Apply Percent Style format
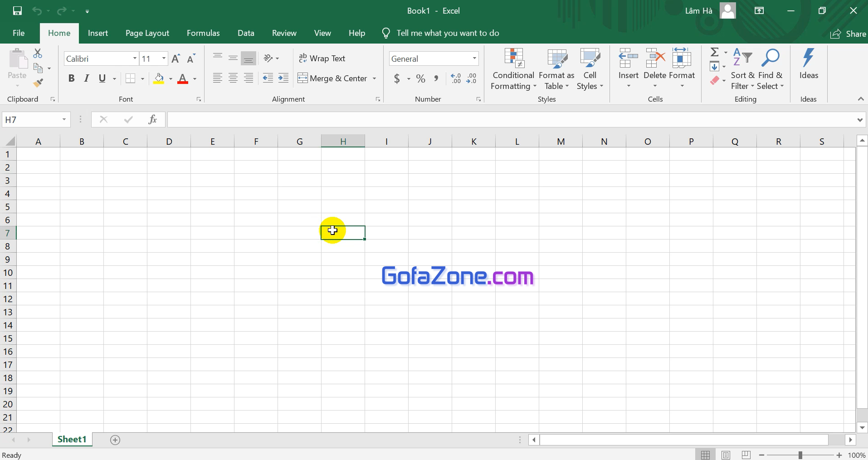868x460 pixels. pos(421,78)
